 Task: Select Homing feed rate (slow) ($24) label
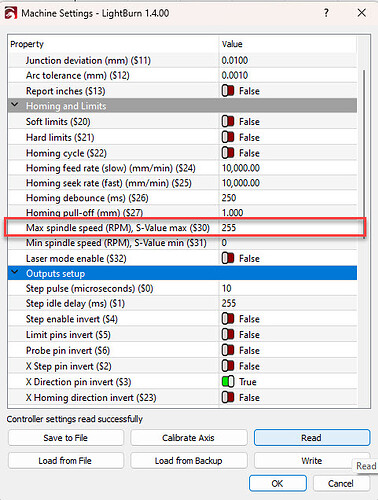pyautogui.click(x=111, y=168)
